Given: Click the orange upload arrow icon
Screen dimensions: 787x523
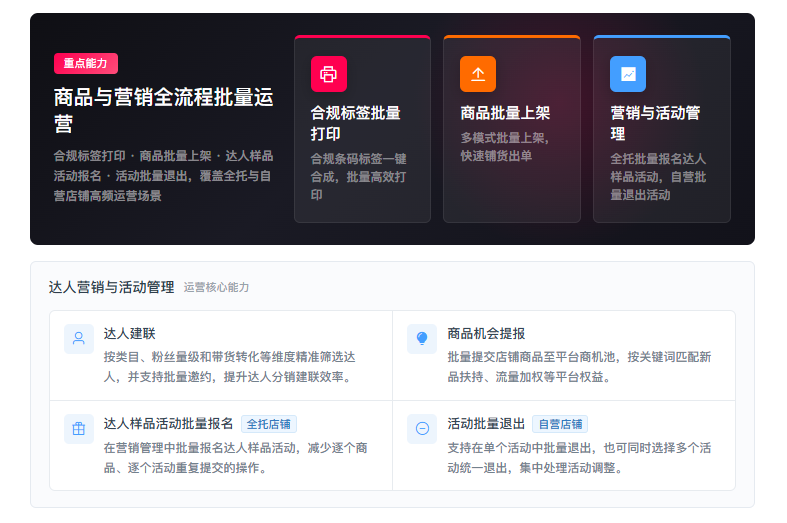Looking at the screenshot, I should point(478,74).
